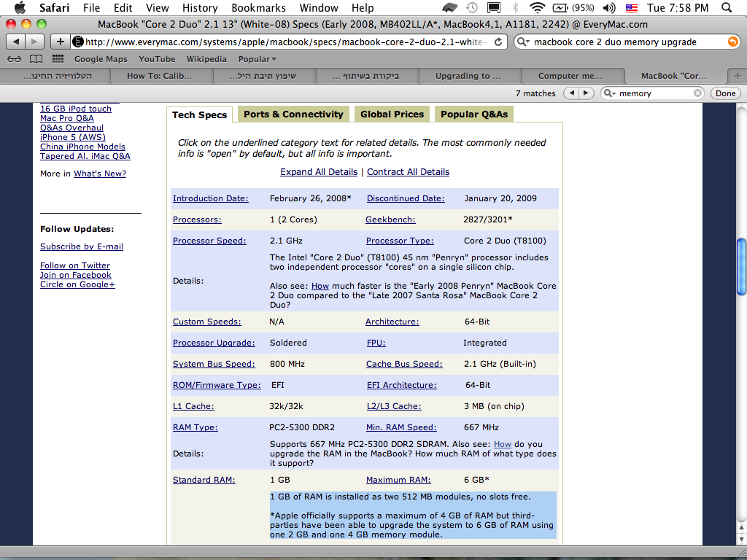Image resolution: width=747 pixels, height=560 pixels.
Task: Clear the find field text
Action: (697, 93)
